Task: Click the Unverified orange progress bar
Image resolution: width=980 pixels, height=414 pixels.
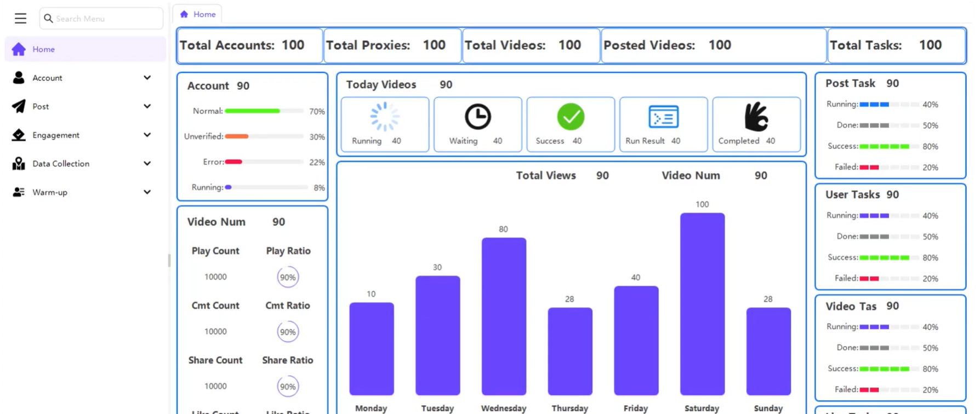Action: click(x=237, y=136)
